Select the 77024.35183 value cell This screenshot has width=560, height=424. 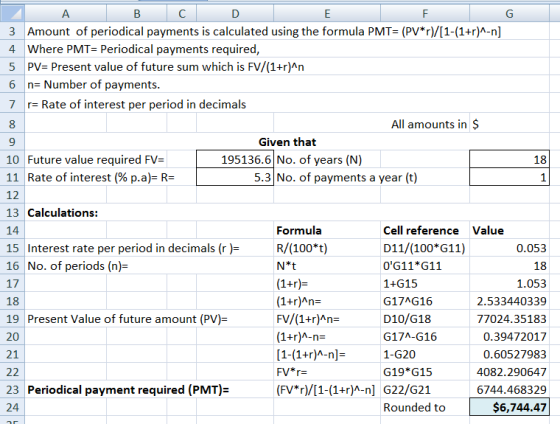(509, 319)
